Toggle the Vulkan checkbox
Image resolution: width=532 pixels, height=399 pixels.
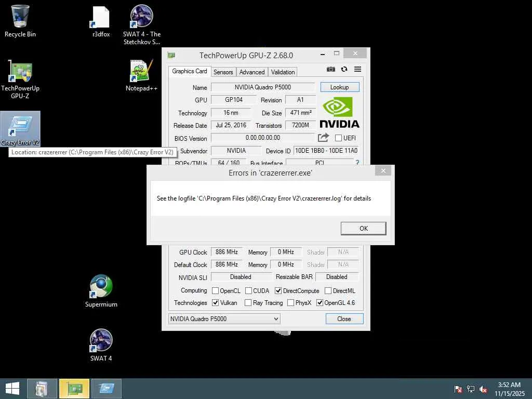[215, 303]
